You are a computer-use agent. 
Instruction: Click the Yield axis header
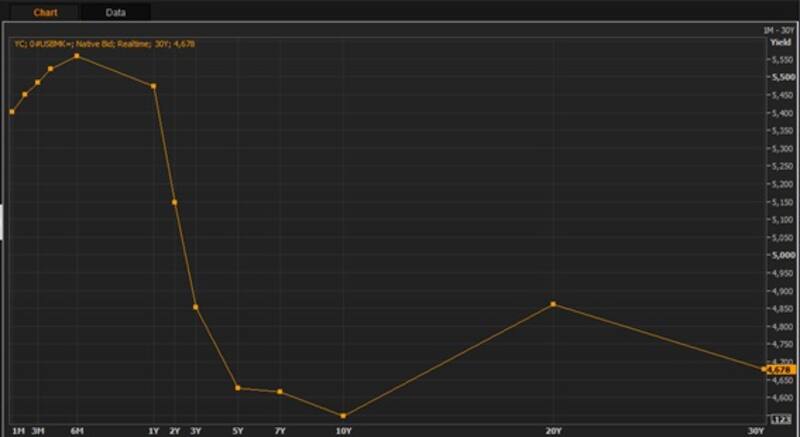click(x=780, y=43)
